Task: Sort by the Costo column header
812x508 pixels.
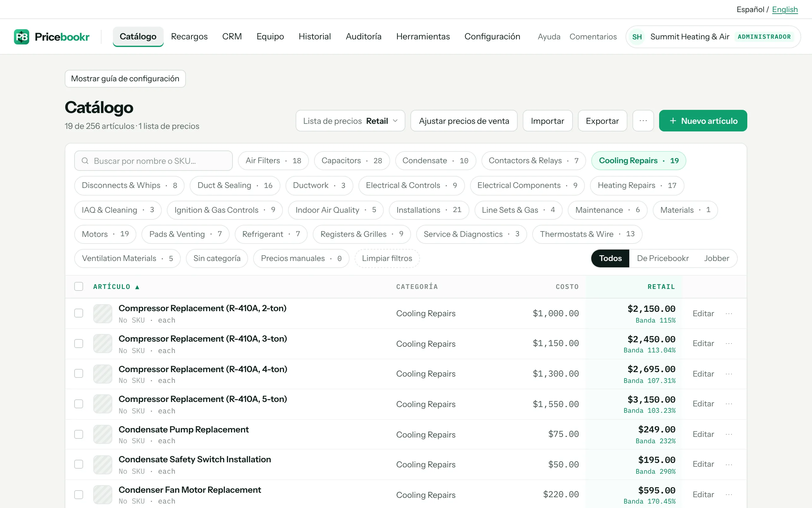Action: click(567, 287)
